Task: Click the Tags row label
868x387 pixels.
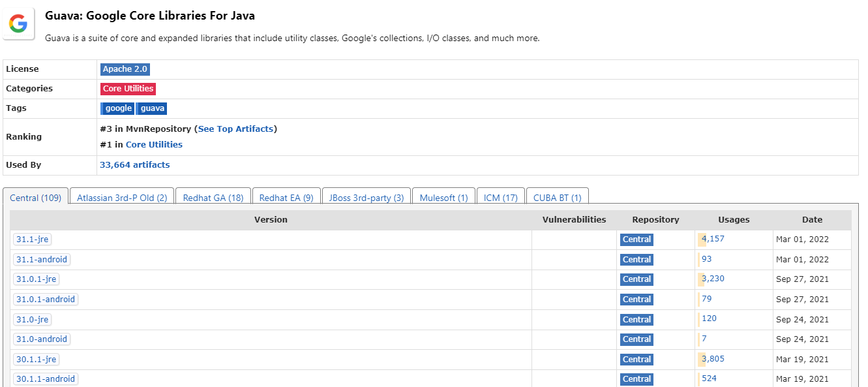Action: pos(16,108)
